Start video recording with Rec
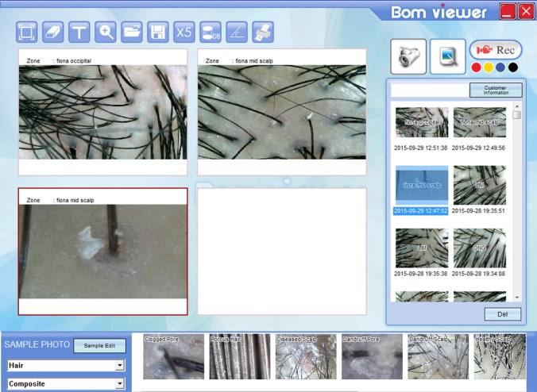The image size is (537, 392). click(x=496, y=50)
